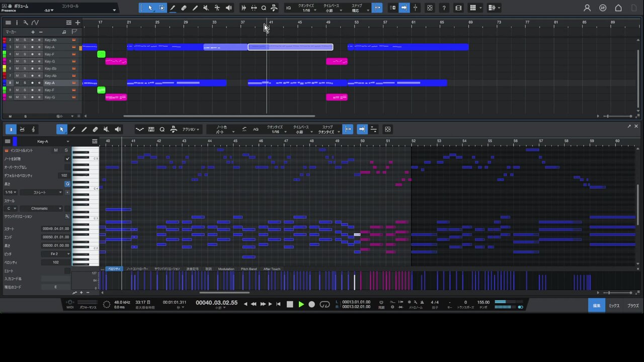
Task: Switch to the Pitch Bend lane tab
Action: [249, 269]
